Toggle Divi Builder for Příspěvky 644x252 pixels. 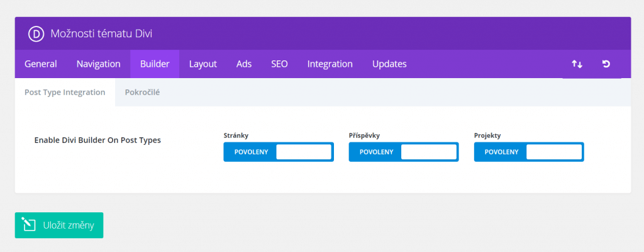404,152
